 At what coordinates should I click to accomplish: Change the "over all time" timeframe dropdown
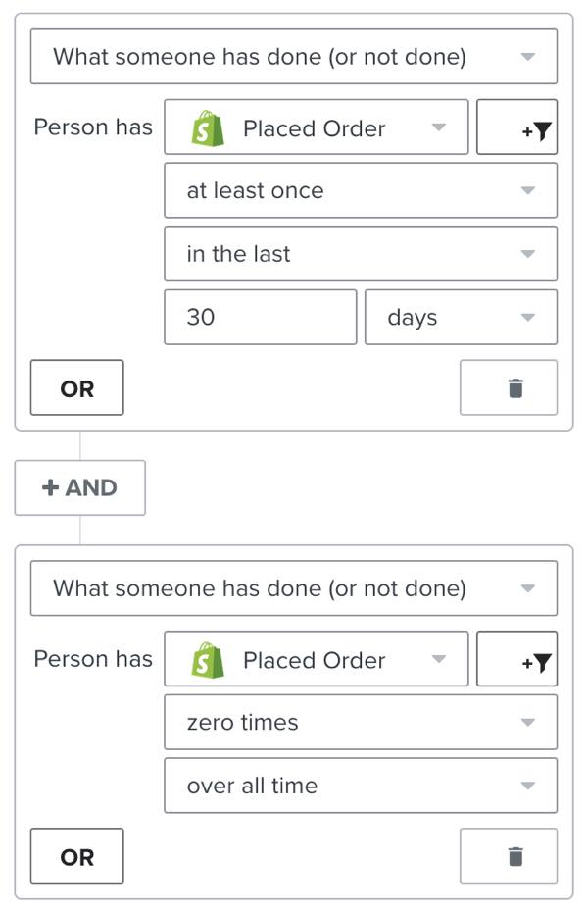(361, 785)
